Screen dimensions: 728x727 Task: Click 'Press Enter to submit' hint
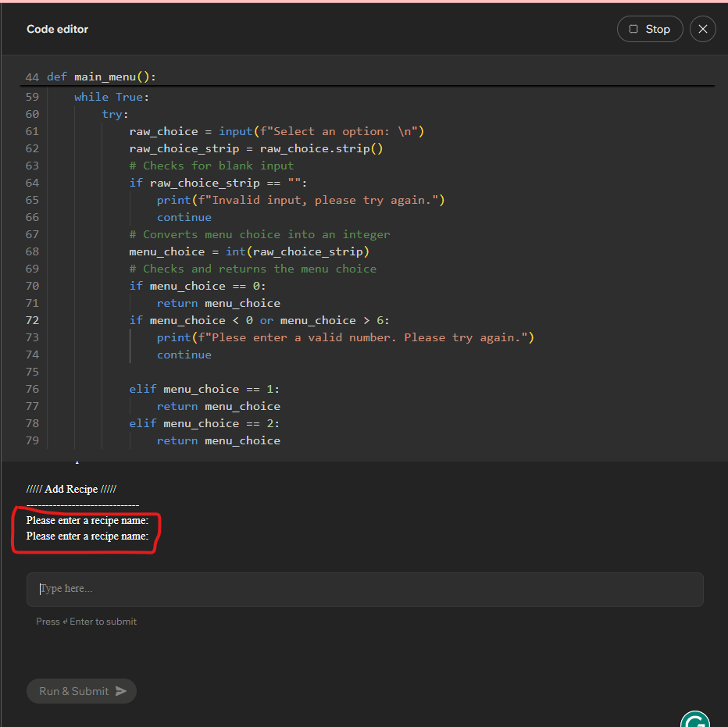(x=87, y=622)
